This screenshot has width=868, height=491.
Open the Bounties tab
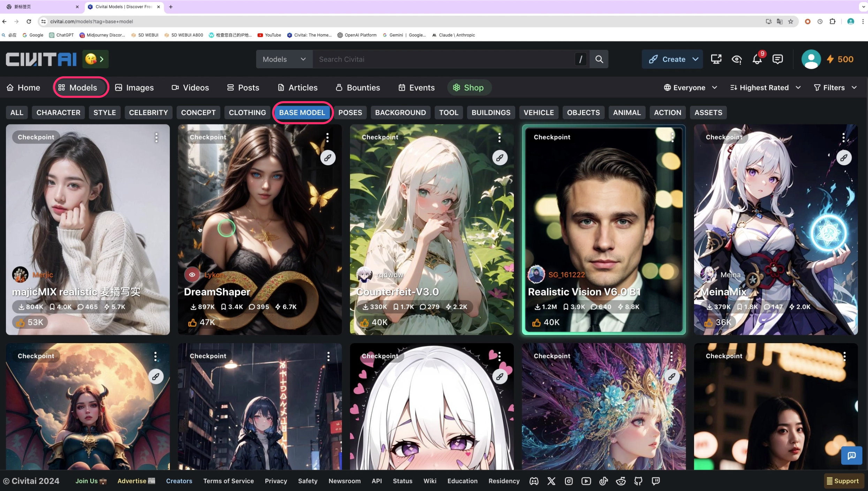tap(358, 88)
